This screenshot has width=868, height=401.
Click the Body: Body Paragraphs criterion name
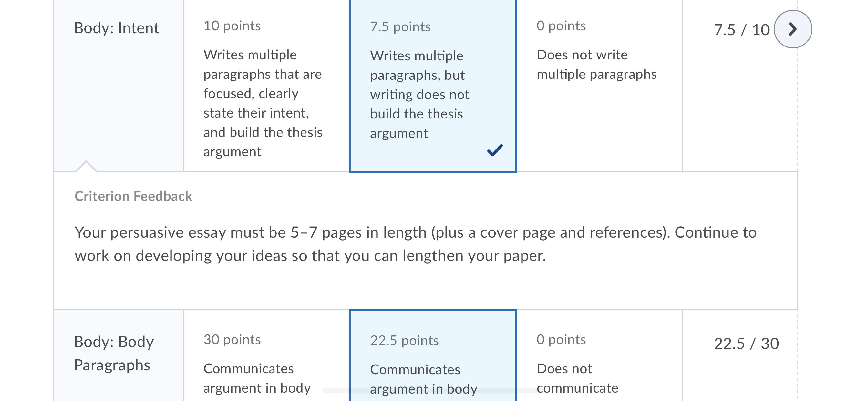tap(114, 353)
